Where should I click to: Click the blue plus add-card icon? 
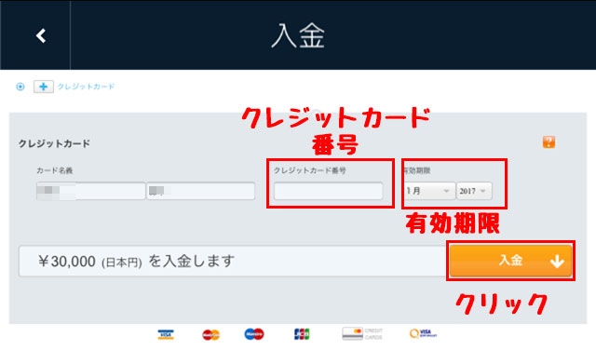pos(44,87)
